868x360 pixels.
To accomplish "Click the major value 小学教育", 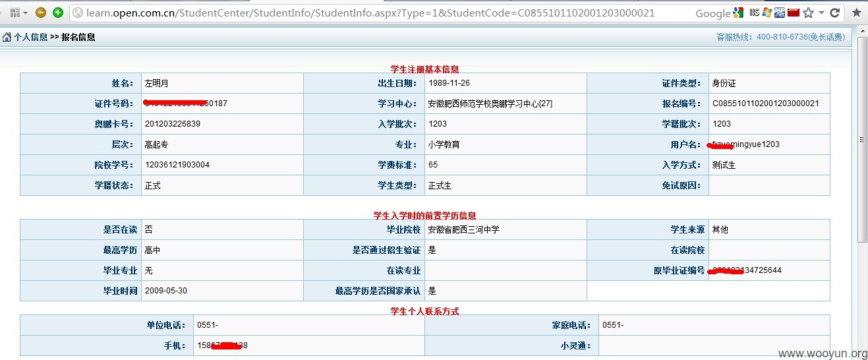I will pyautogui.click(x=444, y=144).
